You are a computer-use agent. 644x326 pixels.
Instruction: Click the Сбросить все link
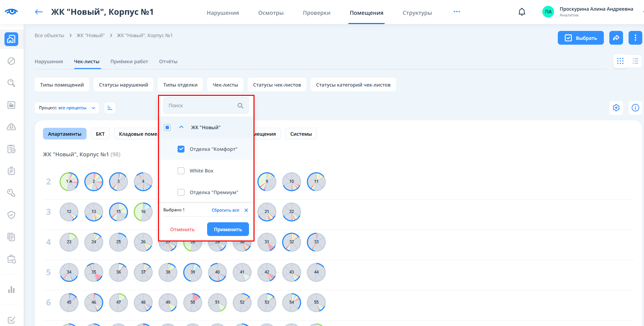click(225, 210)
